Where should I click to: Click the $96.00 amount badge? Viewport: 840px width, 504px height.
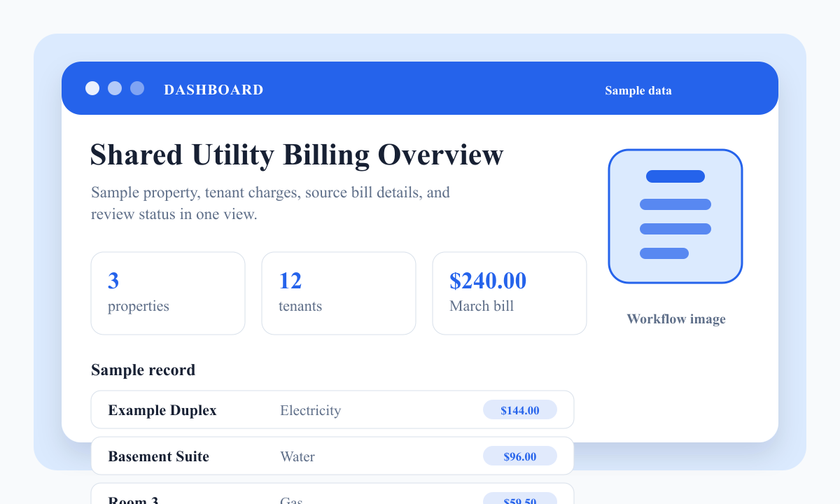tap(520, 456)
